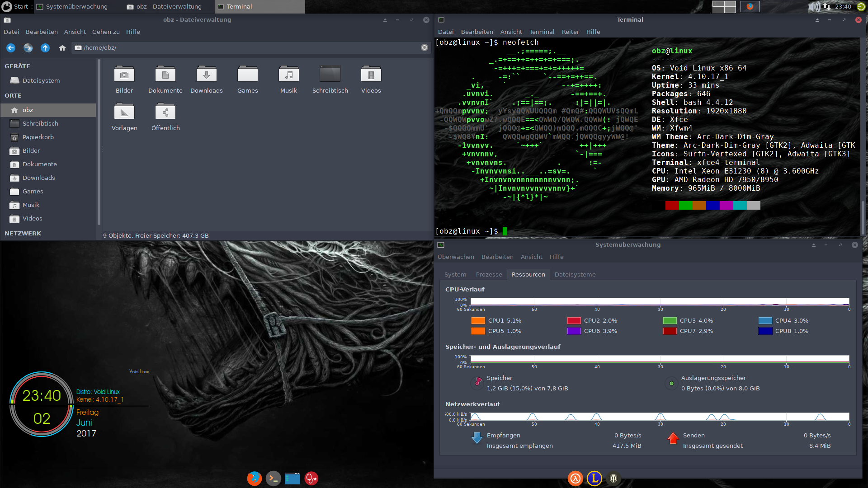Switch to the Prozesse tab

click(489, 274)
